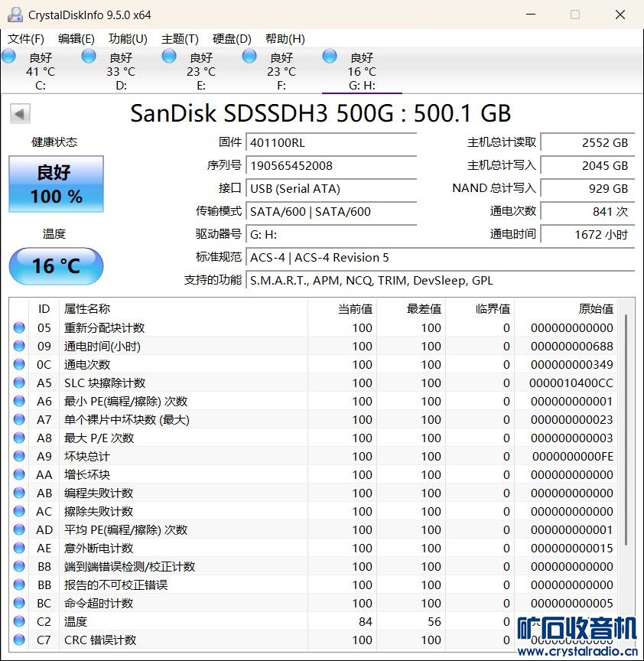Click status orb for attribute 09 row
The width and height of the screenshot is (644, 661).
pos(19,346)
